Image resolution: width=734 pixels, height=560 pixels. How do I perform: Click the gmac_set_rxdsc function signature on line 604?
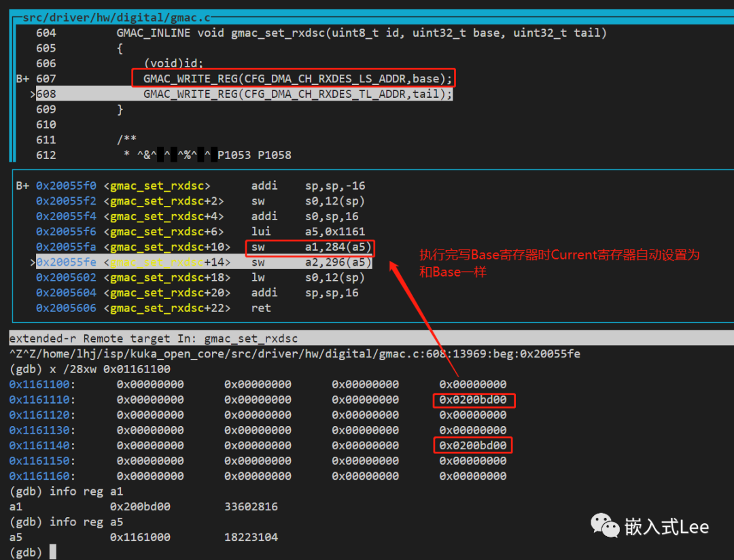[362, 33]
